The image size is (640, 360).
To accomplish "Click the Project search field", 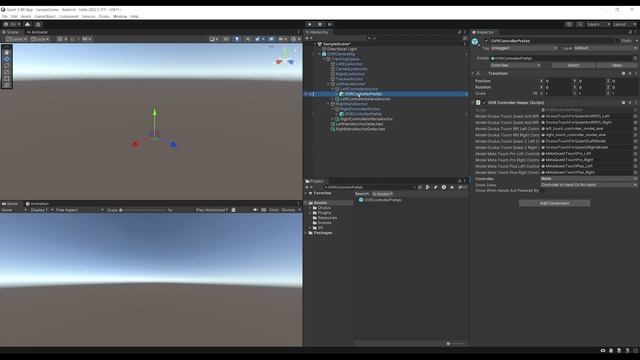I will tap(369, 187).
